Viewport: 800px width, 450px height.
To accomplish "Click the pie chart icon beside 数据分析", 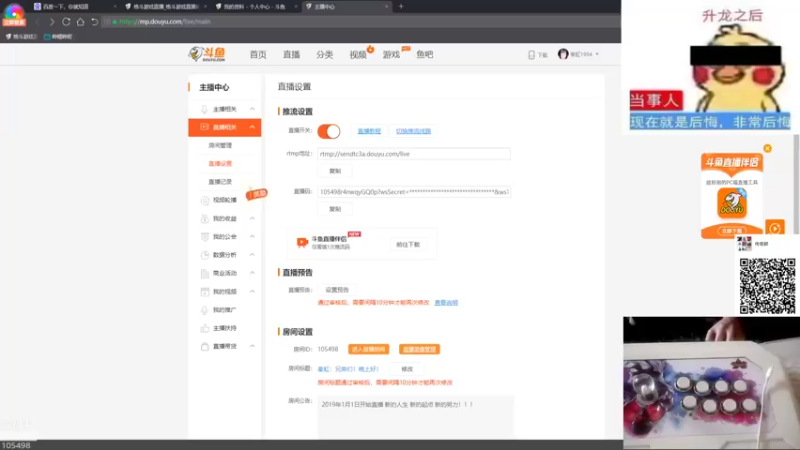I will [x=205, y=255].
